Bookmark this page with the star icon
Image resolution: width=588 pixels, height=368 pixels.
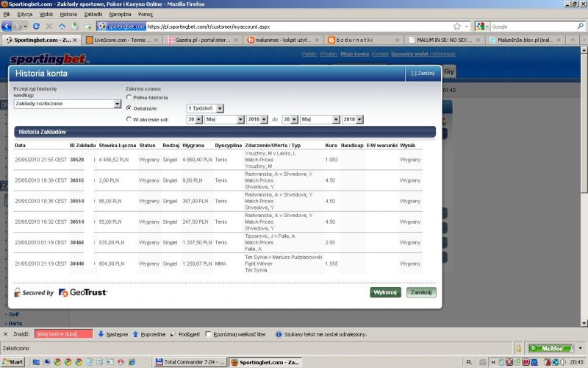456,26
